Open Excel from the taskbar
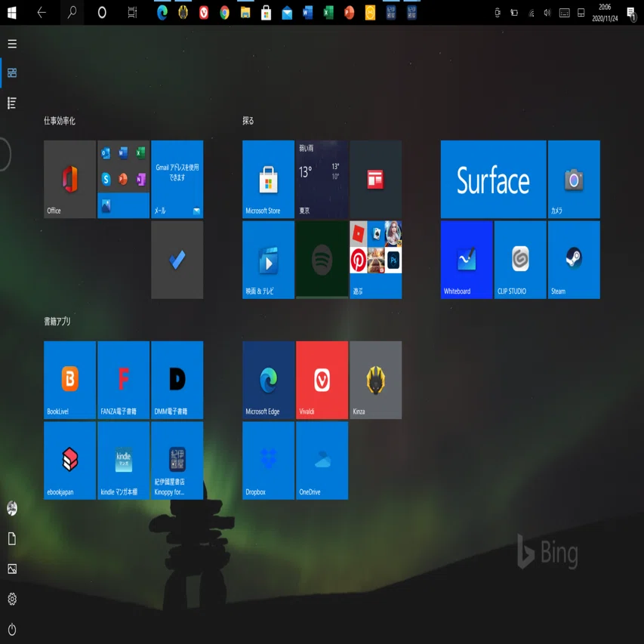The image size is (644, 644). pos(328,13)
